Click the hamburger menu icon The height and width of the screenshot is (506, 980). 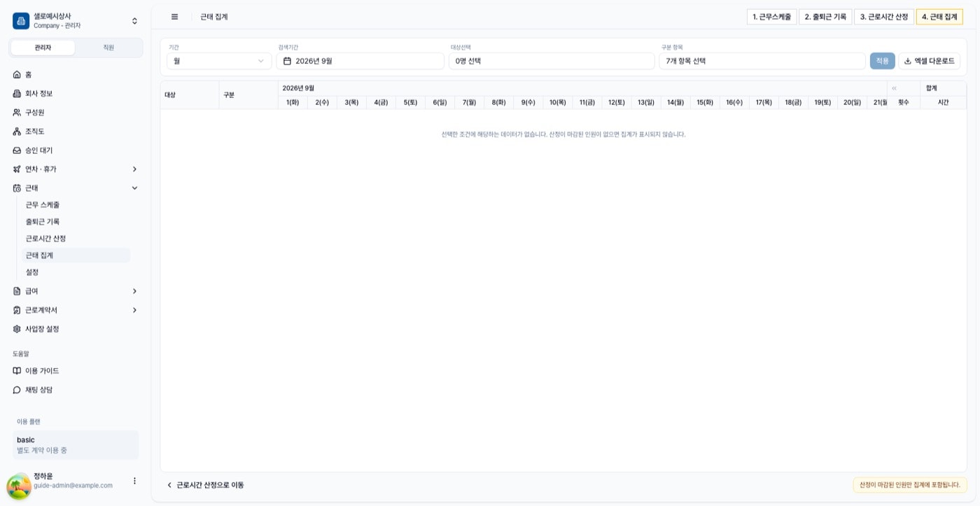(174, 17)
